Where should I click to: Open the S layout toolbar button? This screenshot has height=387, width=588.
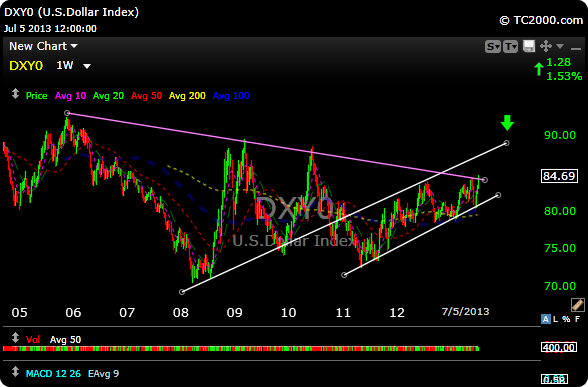[x=492, y=46]
